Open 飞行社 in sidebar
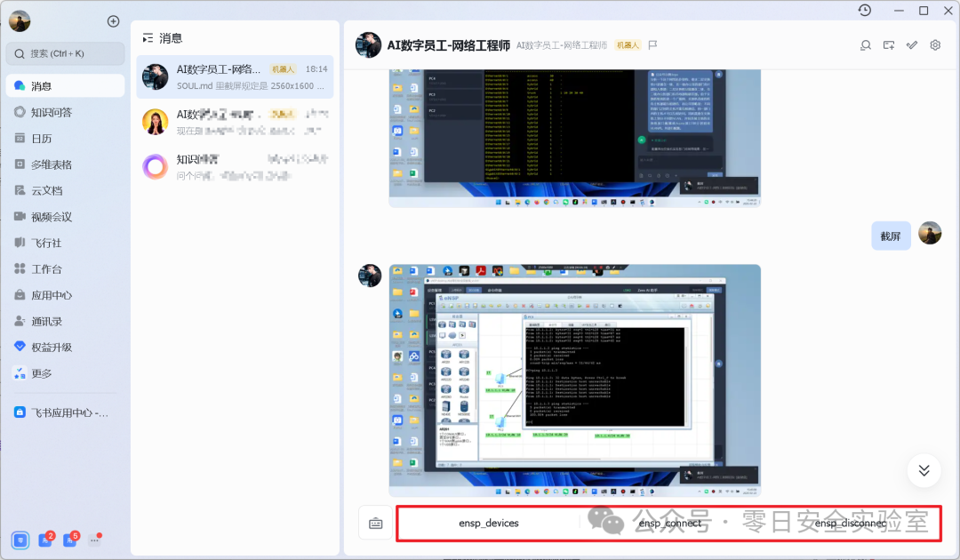960x560 pixels. click(x=66, y=243)
